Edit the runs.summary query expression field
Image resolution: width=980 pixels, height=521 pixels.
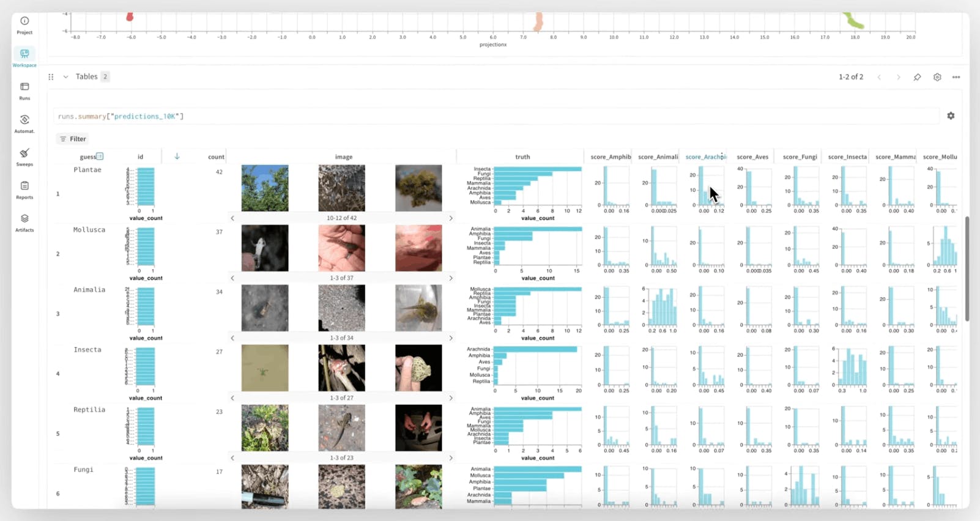[497, 116]
